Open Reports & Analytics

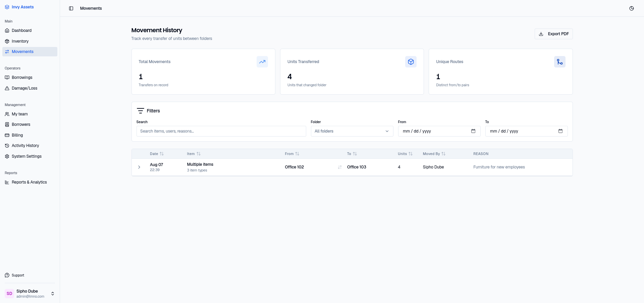pyautogui.click(x=30, y=182)
